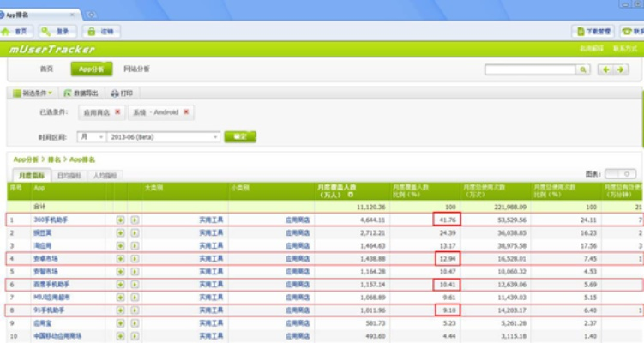Click the 小类别 column header
This screenshot has width=644, height=343.
pos(240,188)
